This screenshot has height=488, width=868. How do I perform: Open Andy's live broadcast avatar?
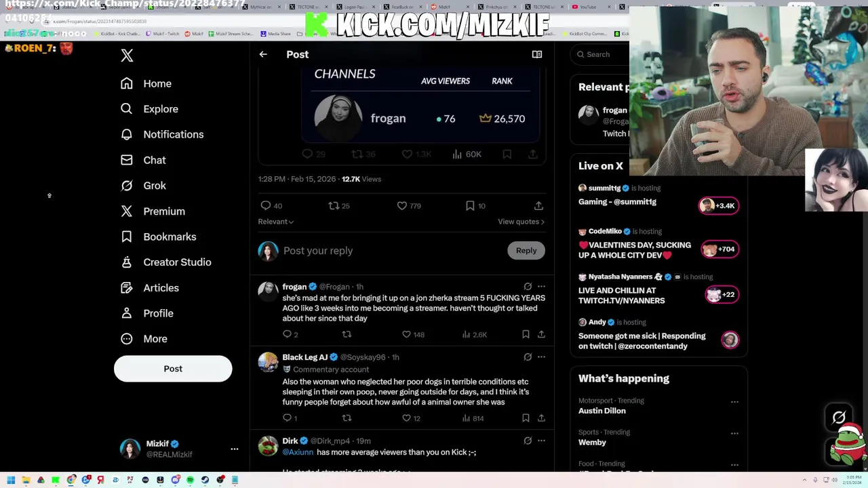pos(730,340)
